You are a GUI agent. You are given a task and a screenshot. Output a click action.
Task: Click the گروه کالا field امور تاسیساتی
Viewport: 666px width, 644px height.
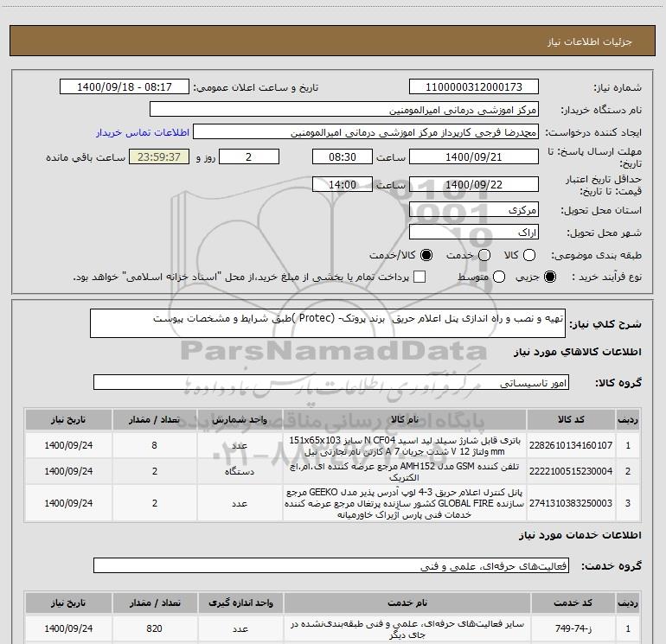pyautogui.click(x=331, y=382)
